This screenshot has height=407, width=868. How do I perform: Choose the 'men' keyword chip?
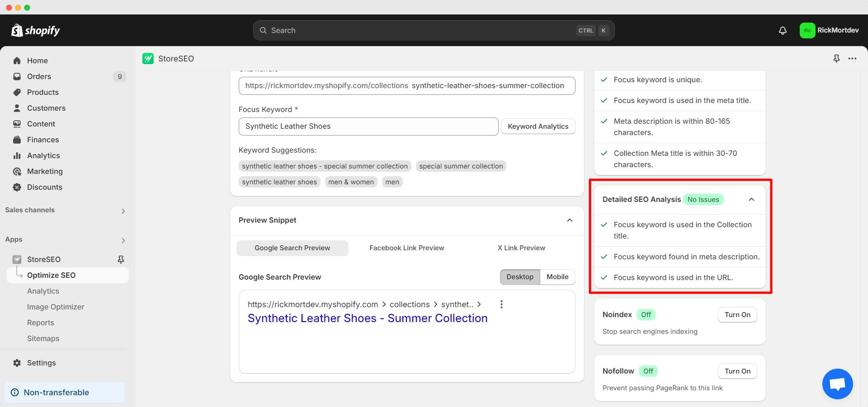[x=392, y=182]
